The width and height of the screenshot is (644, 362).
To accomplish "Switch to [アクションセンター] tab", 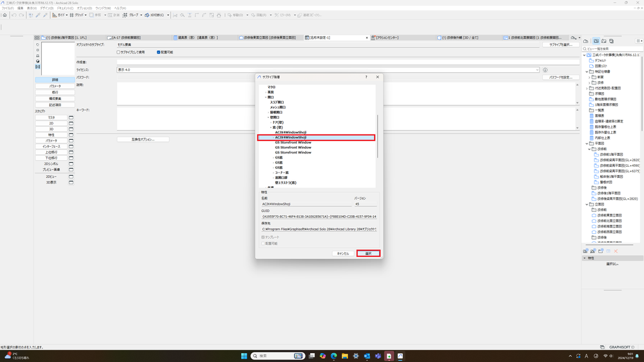I will pos(402,37).
